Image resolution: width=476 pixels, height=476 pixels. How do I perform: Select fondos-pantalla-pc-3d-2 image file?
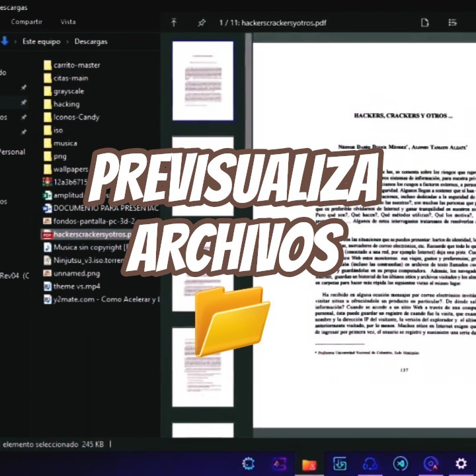click(x=89, y=221)
